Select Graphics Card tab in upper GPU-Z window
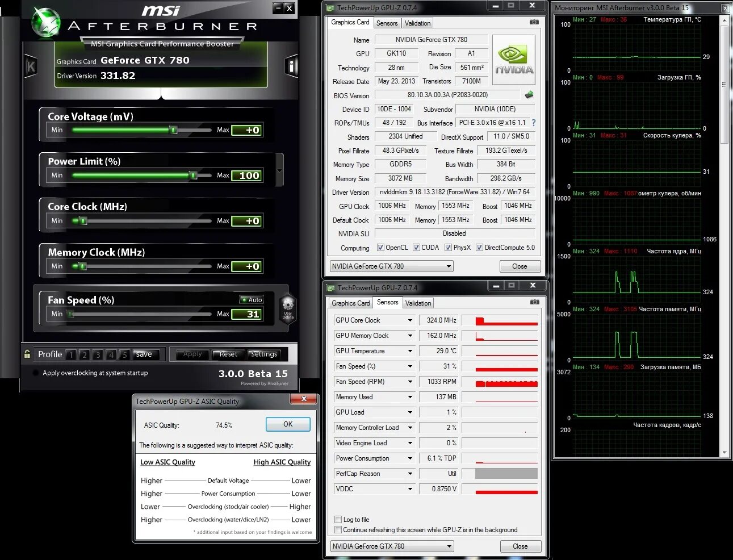This screenshot has width=733, height=560. [x=350, y=22]
